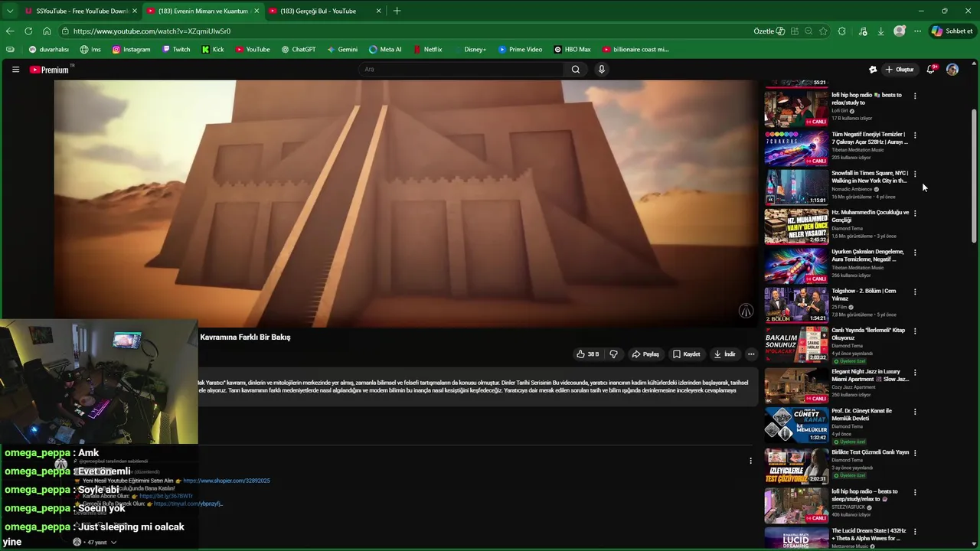Open the ChatGPT bookmark
The width and height of the screenshot is (980, 551).
(298, 49)
